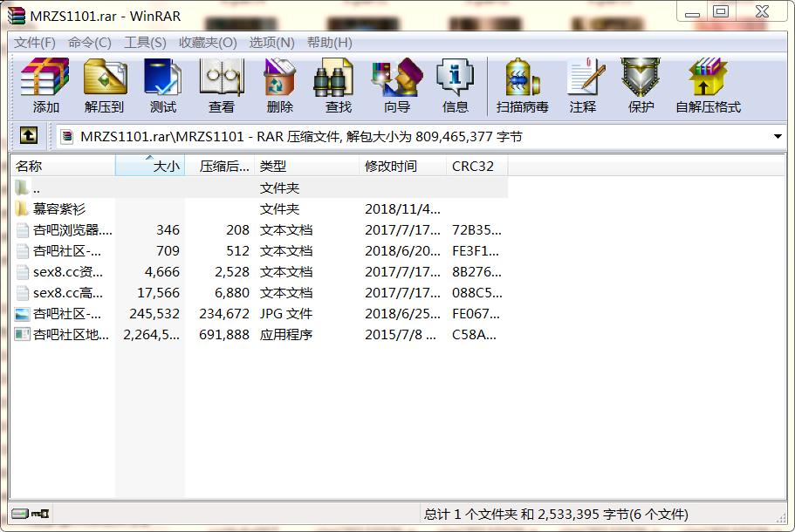
Task: Click the drive icon in the status bar
Action: (x=19, y=514)
